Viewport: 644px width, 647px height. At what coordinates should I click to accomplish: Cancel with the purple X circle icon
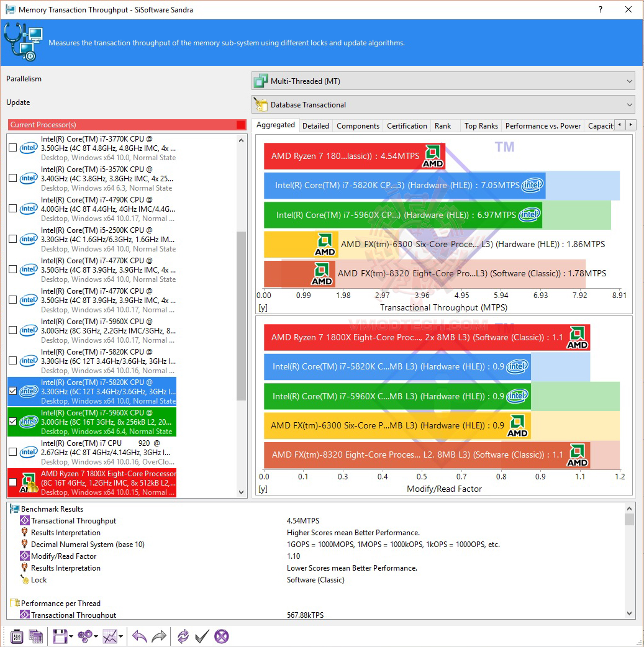pyautogui.click(x=221, y=636)
